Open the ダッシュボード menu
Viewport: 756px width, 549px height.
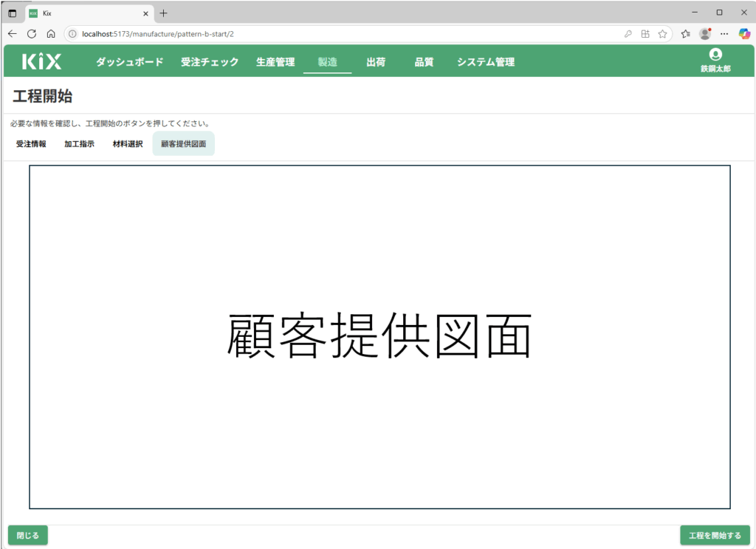tap(129, 62)
